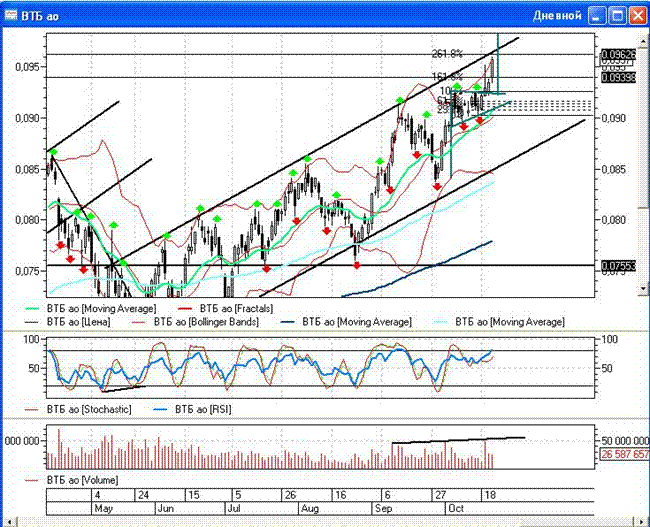Click the 0,09626 price label

618,54
